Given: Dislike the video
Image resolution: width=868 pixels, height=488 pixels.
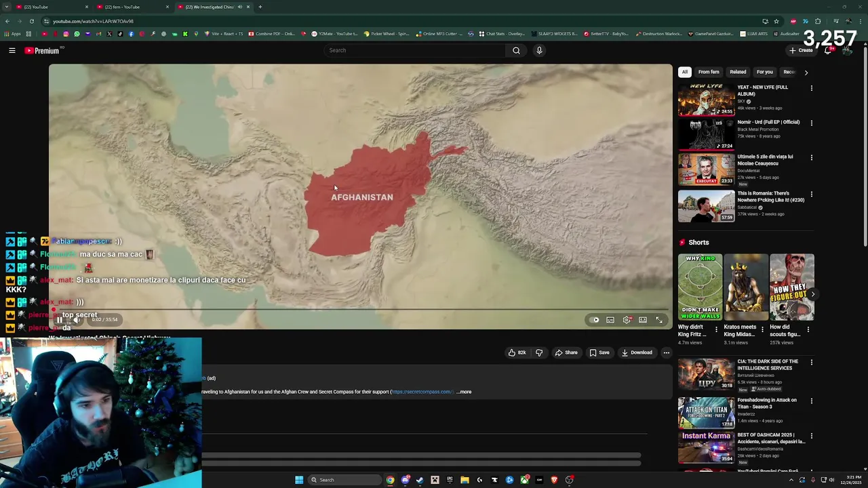Looking at the screenshot, I should point(539,352).
